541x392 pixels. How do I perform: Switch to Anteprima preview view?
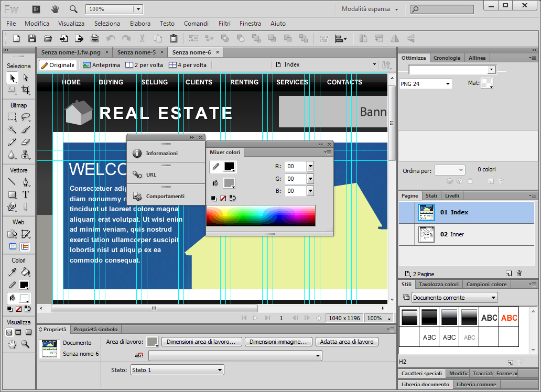pos(101,65)
